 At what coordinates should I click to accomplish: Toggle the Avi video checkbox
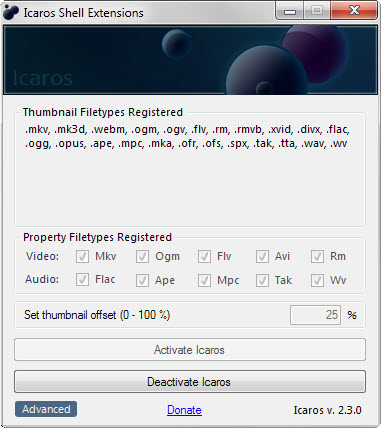click(262, 257)
